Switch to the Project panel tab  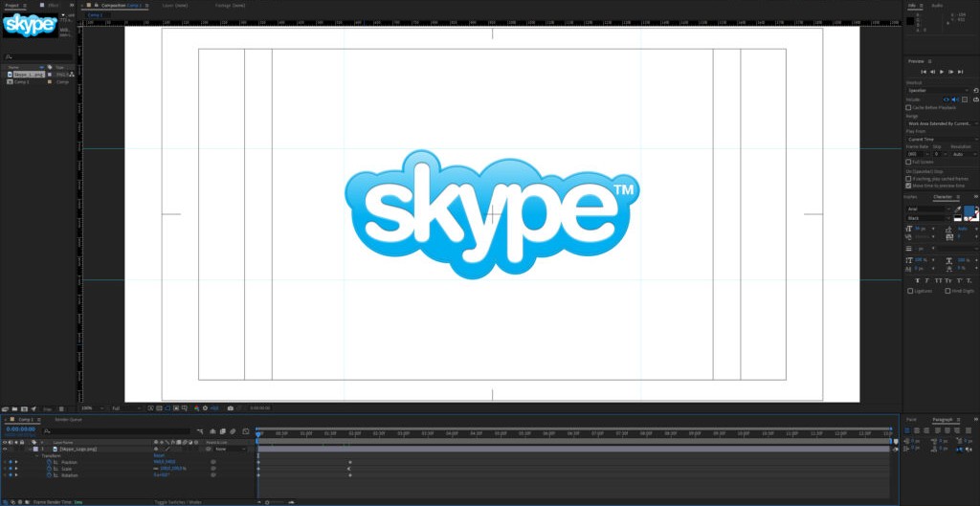tap(12, 5)
